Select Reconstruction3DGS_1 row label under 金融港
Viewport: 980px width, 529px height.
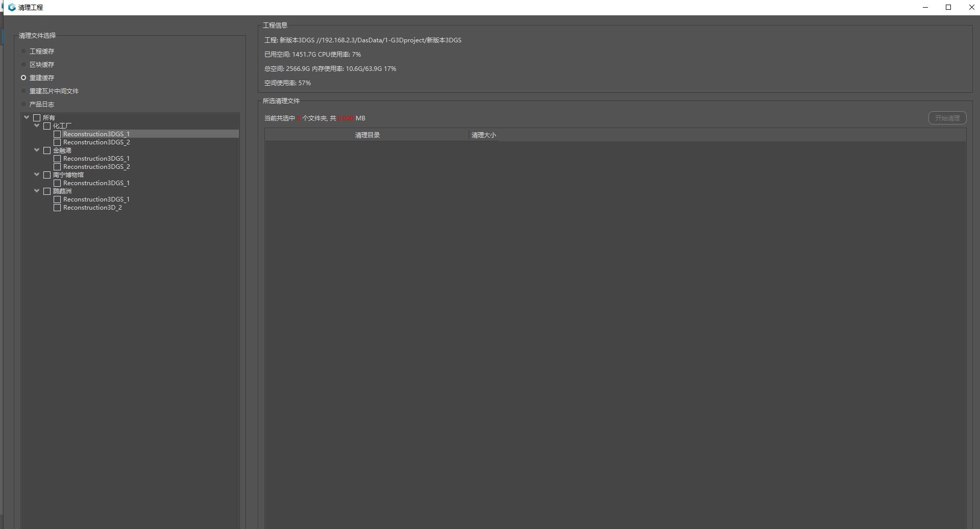pyautogui.click(x=96, y=159)
